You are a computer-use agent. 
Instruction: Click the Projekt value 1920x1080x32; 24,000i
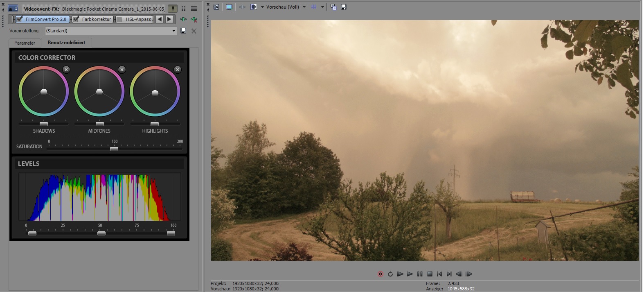pos(256,283)
